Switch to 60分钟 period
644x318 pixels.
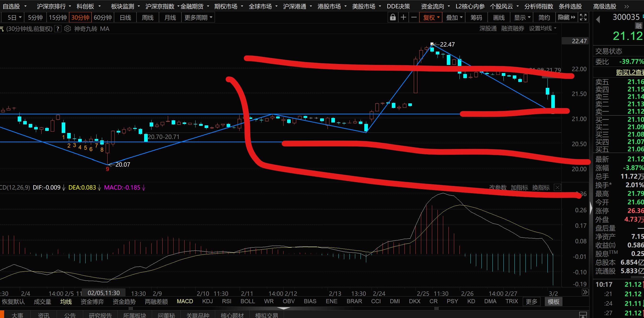(103, 17)
